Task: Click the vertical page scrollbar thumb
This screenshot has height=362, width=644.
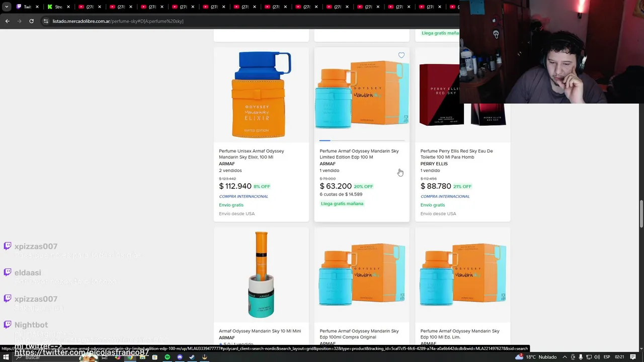Action: [641, 214]
